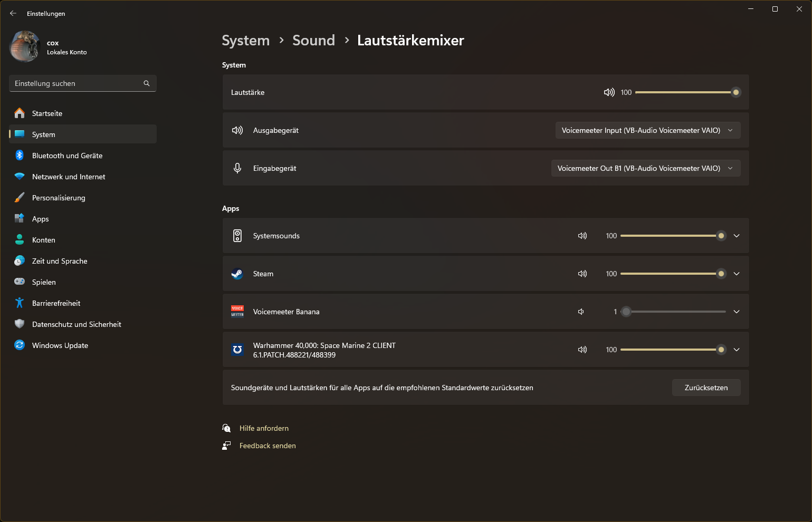Screen dimensions: 812x522
Task: Mute Systemsounds via its speaker icon
Action: 582,236
